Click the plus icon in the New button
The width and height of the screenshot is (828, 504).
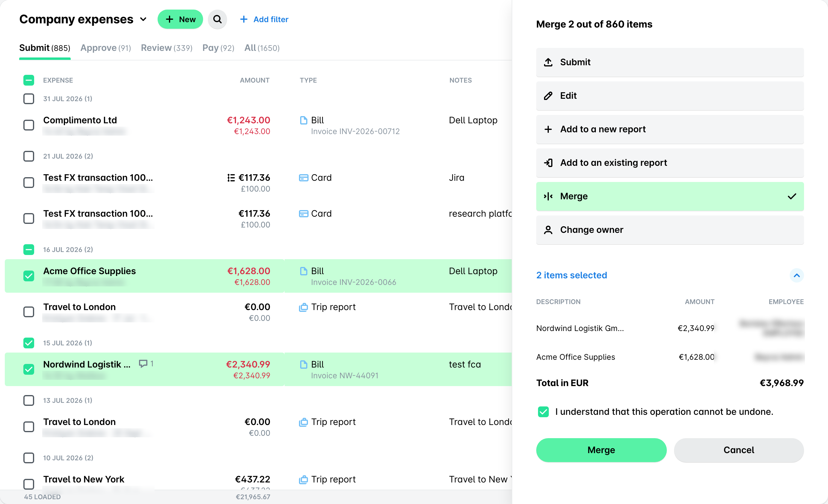point(170,19)
